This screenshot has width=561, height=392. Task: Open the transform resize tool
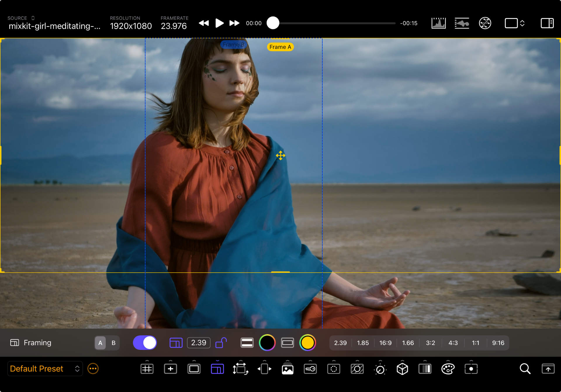coord(240,369)
